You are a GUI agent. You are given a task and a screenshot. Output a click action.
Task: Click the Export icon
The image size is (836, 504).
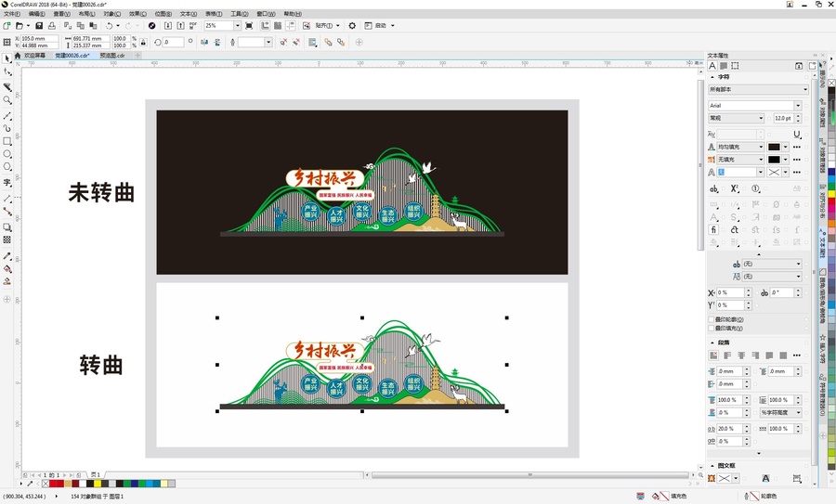tap(180, 26)
